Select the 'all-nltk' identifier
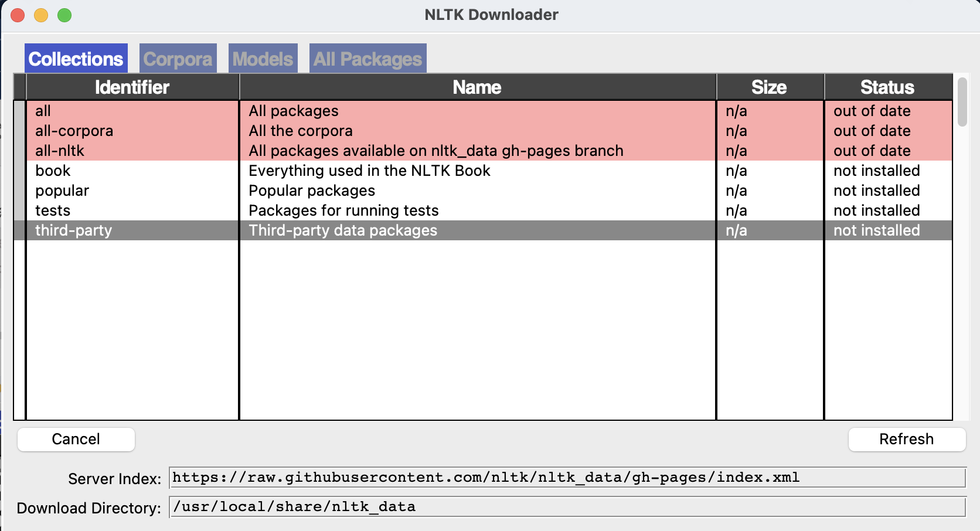This screenshot has height=531, width=980. (132, 151)
